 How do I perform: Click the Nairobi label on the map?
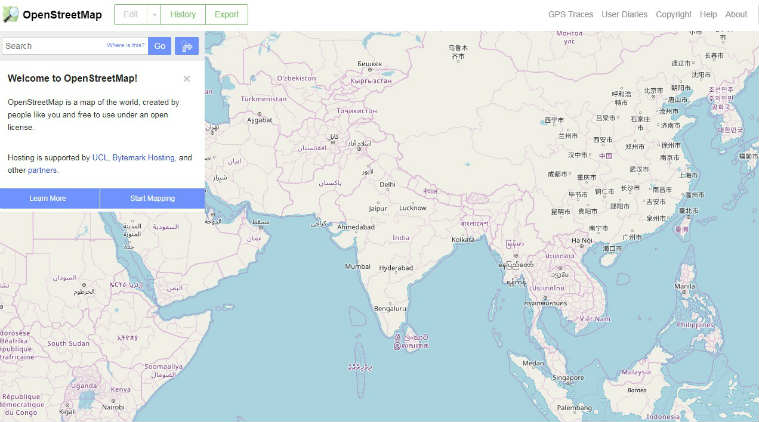(113, 407)
